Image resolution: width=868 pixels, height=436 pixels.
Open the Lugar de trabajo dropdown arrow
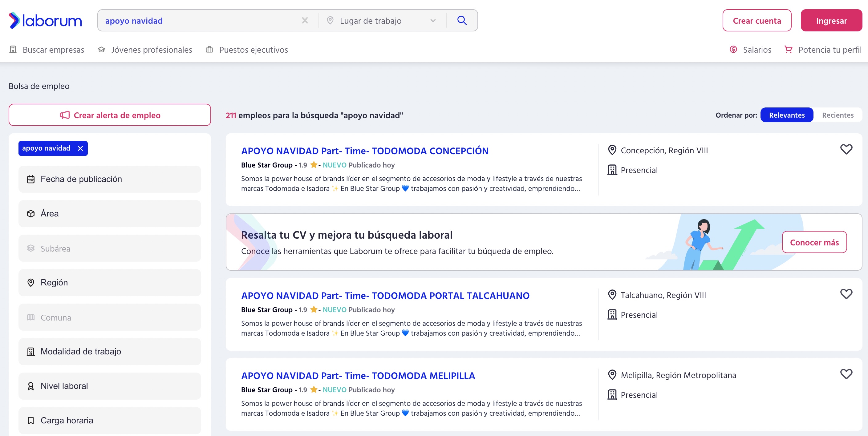(433, 21)
